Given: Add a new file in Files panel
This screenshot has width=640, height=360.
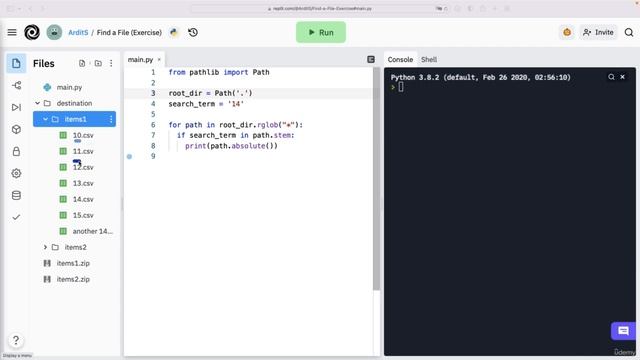Looking at the screenshot, I should [x=82, y=63].
